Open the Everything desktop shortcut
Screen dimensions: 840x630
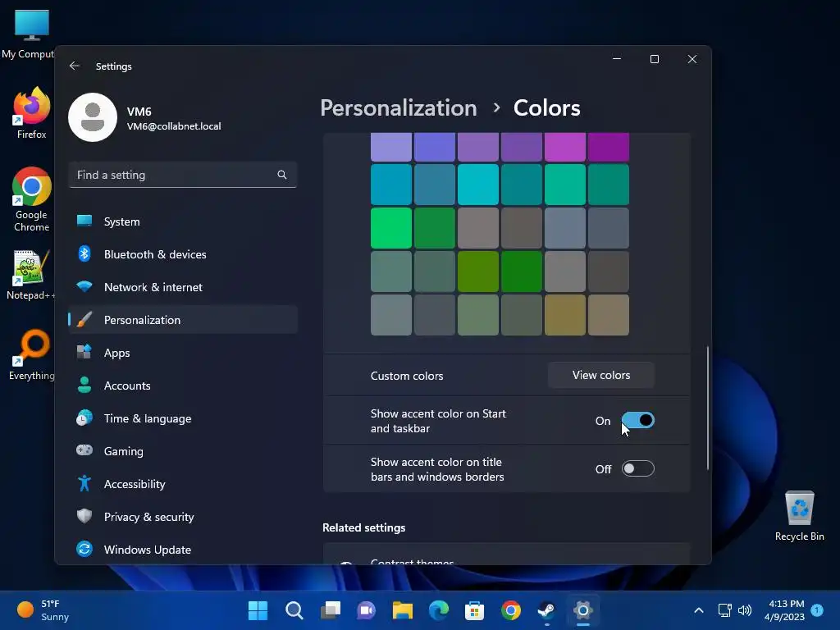click(32, 354)
